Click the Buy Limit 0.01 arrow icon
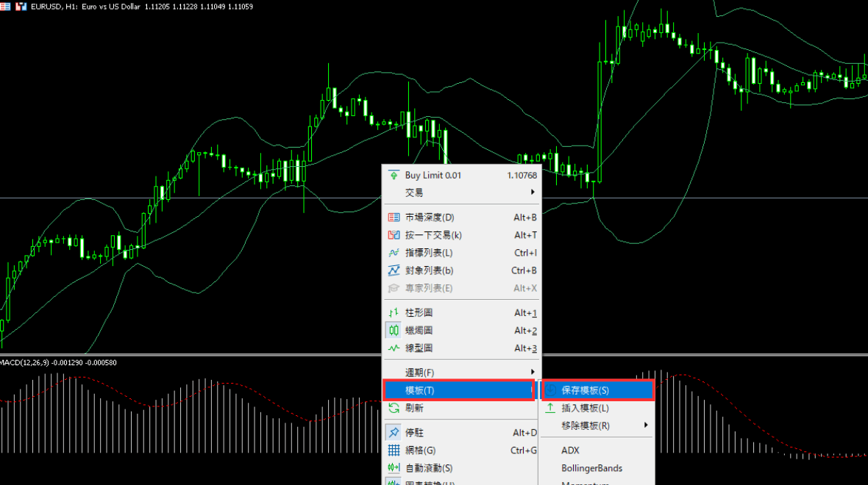The width and height of the screenshot is (868, 485). pos(394,176)
